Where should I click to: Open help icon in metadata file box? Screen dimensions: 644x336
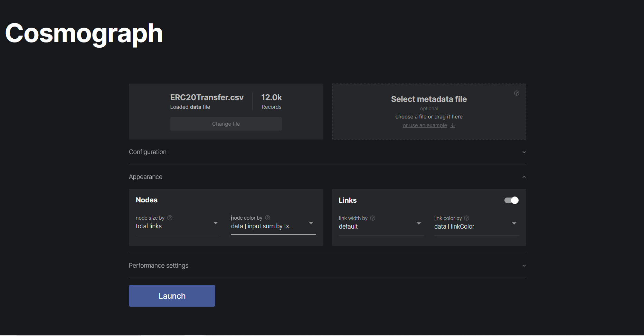[517, 93]
